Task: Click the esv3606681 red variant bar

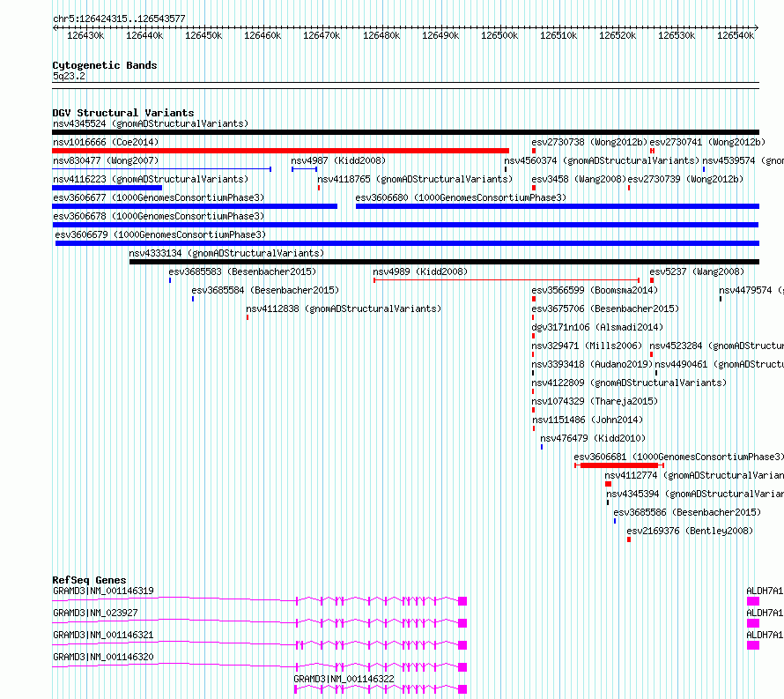Action: tap(619, 465)
